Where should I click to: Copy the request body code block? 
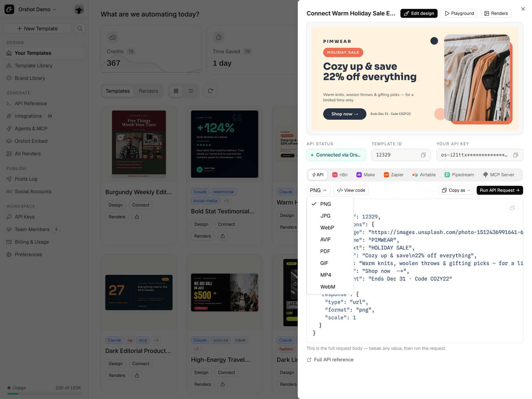pyautogui.click(x=512, y=208)
